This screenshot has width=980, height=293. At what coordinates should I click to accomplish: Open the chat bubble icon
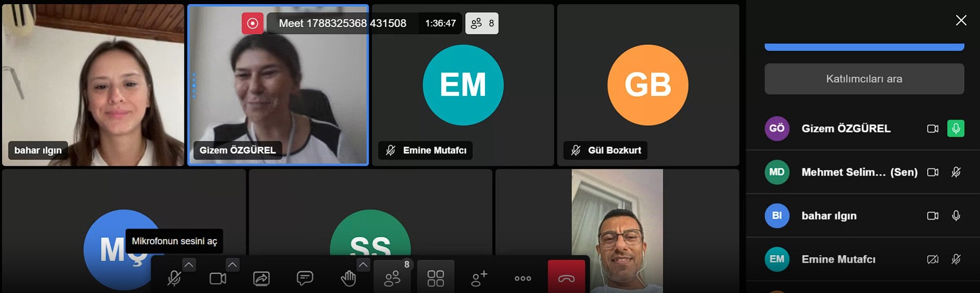coord(305,278)
